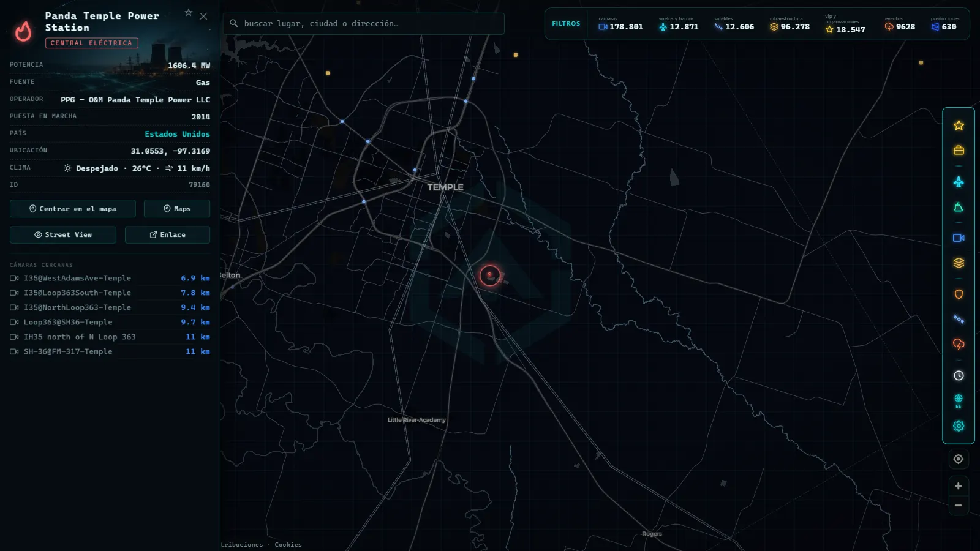Toggle the satellite icon in right sidebar

(x=959, y=319)
